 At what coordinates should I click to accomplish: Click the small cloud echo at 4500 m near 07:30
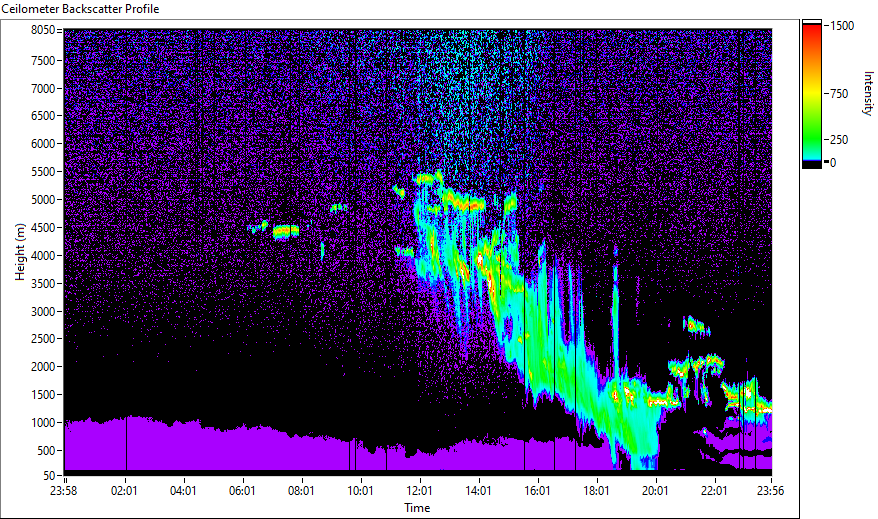[286, 231]
